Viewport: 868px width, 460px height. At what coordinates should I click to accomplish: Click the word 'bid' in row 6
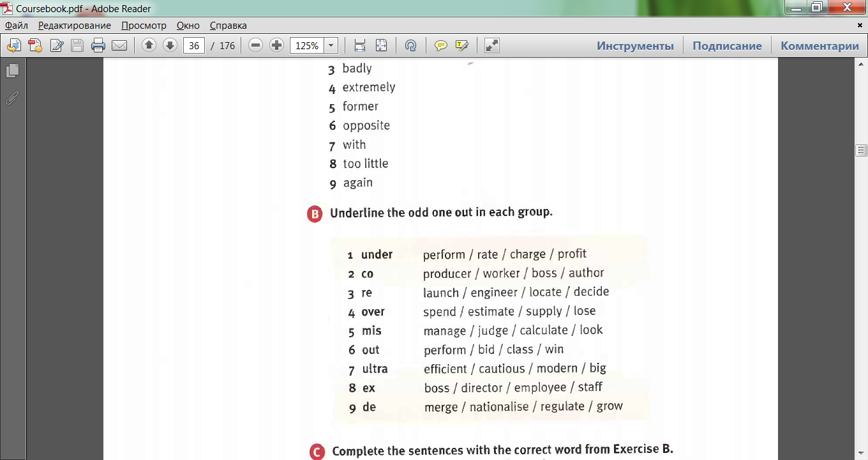(x=486, y=349)
